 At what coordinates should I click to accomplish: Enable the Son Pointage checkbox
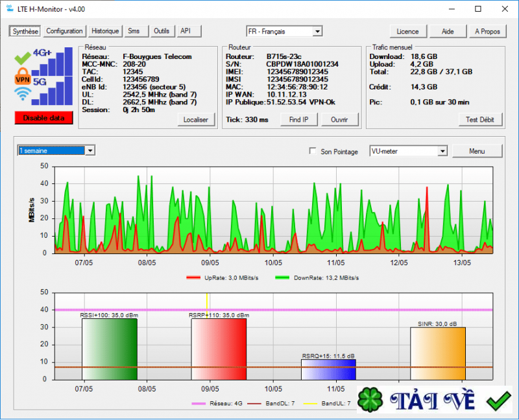(313, 151)
